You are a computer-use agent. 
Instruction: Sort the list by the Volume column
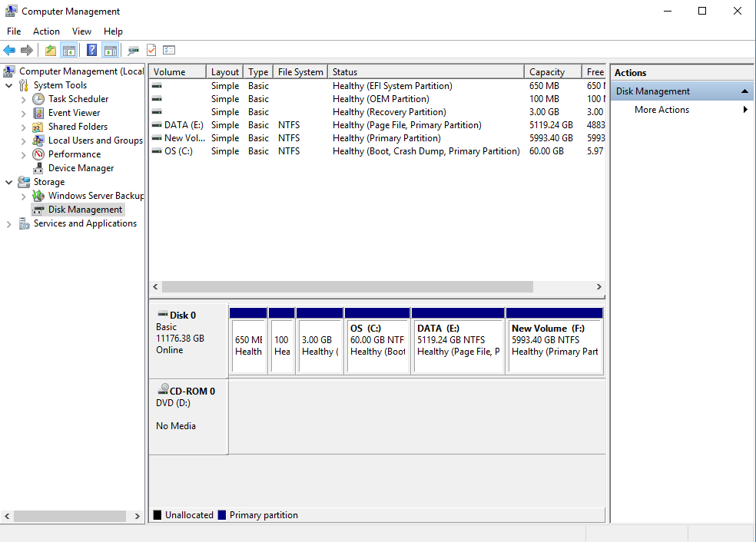177,72
